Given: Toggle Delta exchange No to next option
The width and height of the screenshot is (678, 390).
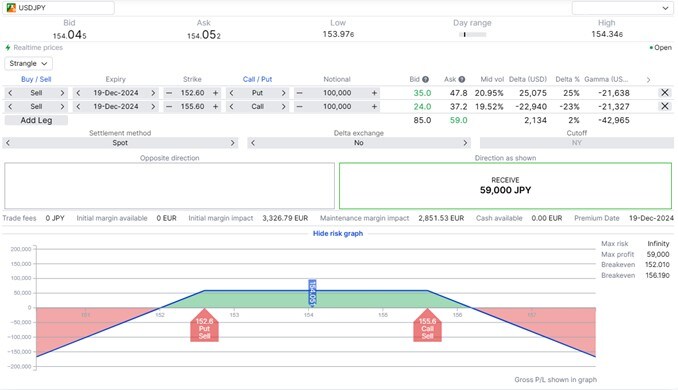Looking at the screenshot, I should pos(465,143).
